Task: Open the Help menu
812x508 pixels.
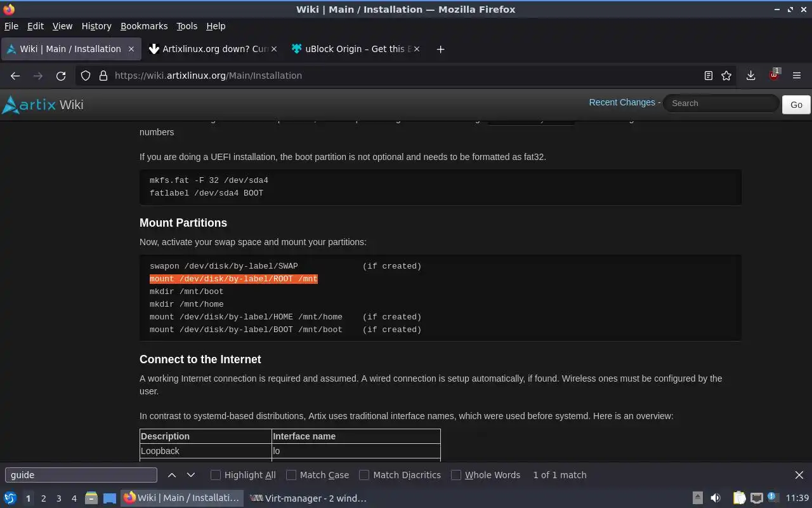Action: tap(216, 26)
